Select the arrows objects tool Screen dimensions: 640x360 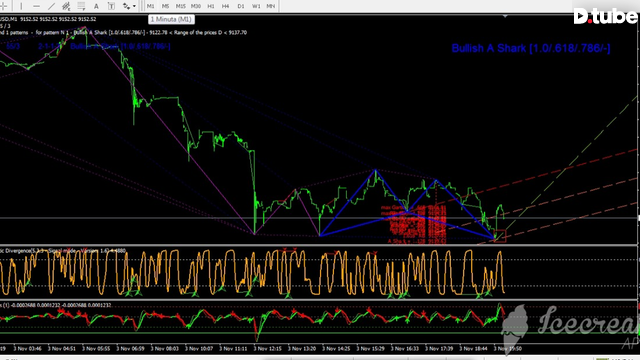pos(127,6)
